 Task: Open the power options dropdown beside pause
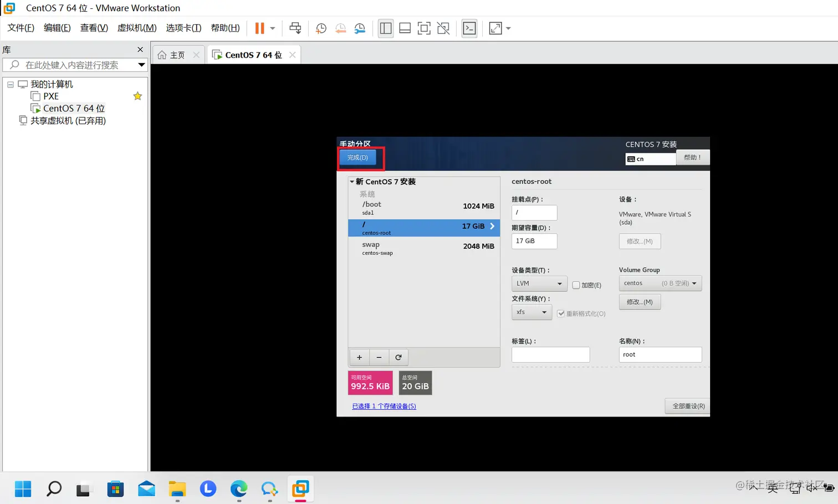pyautogui.click(x=272, y=28)
